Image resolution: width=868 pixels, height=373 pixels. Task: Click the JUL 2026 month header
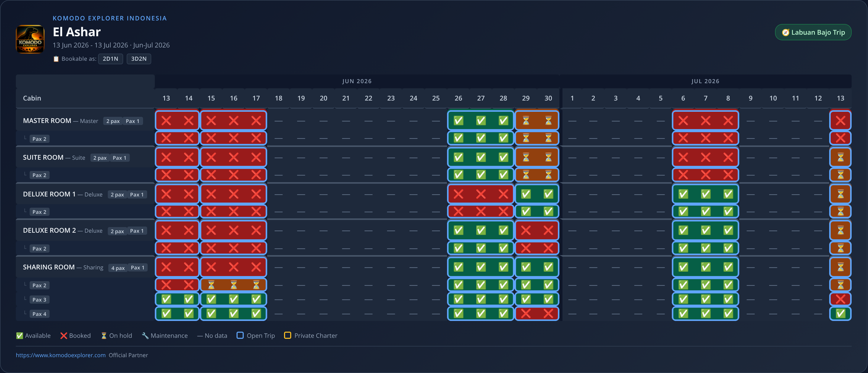(x=705, y=81)
